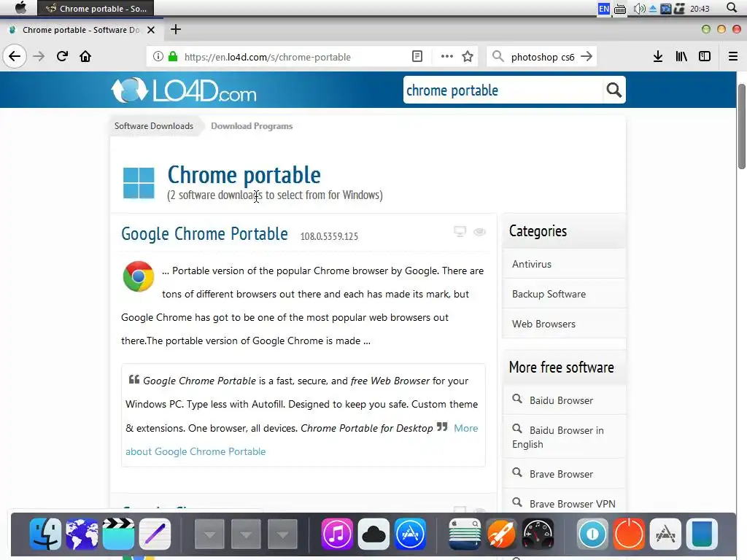The width and height of the screenshot is (747, 560).
Task: Go back to the previous page
Action: coord(15,57)
